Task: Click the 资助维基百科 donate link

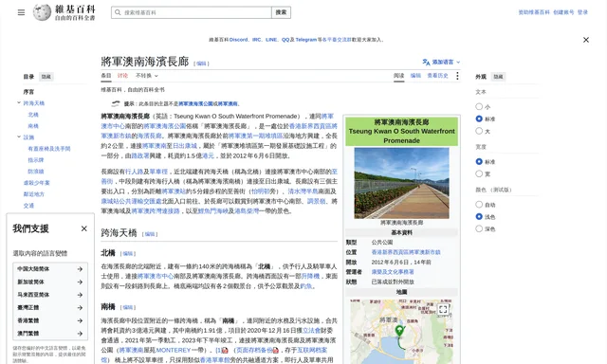Action: click(534, 12)
